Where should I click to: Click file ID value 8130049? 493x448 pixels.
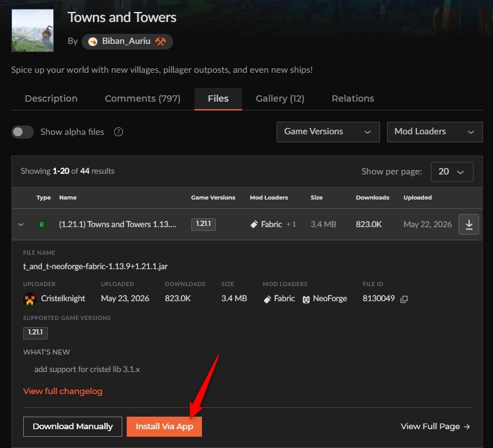pyautogui.click(x=379, y=299)
